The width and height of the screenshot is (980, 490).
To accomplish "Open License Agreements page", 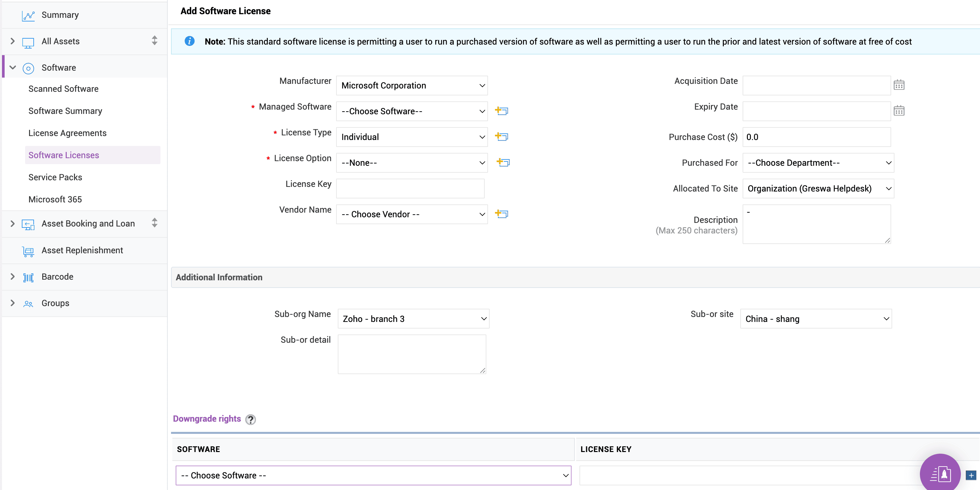I will click(x=67, y=133).
